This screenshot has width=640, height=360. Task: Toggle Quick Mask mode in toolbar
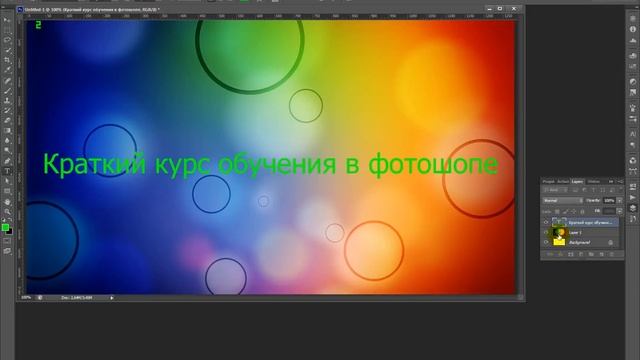tap(7, 241)
